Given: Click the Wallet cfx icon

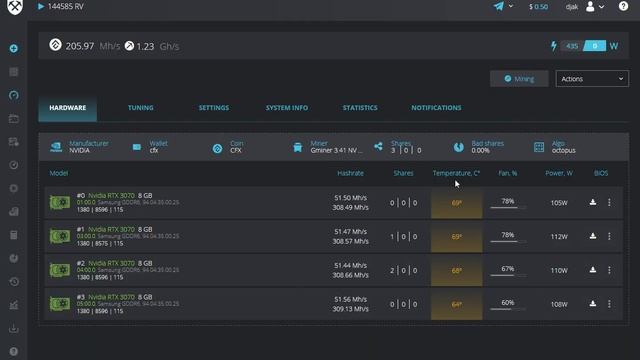Looking at the screenshot, I should point(137,147).
